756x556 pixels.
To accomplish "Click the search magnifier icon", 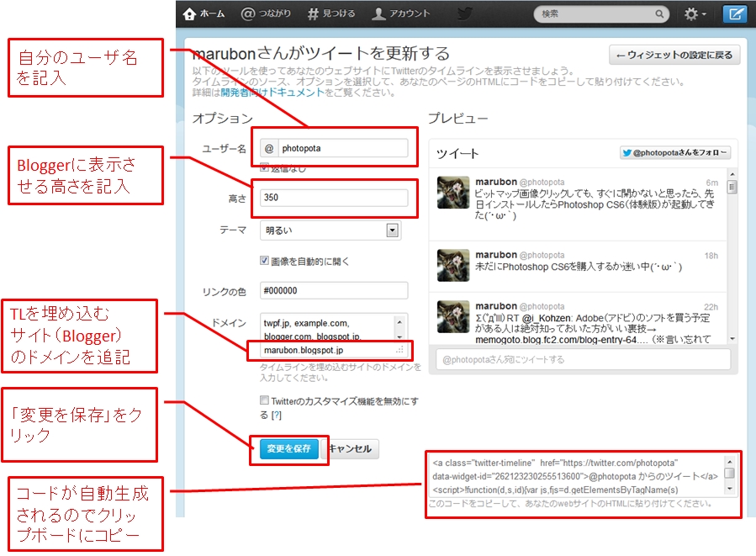I will (659, 14).
